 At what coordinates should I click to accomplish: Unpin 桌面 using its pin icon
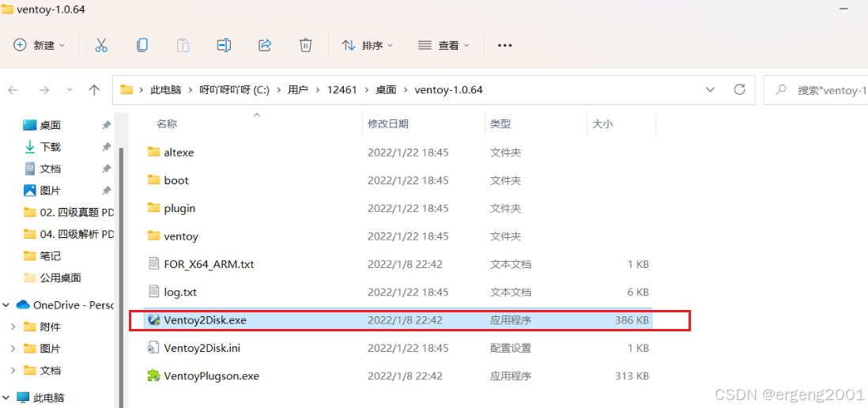point(106,126)
